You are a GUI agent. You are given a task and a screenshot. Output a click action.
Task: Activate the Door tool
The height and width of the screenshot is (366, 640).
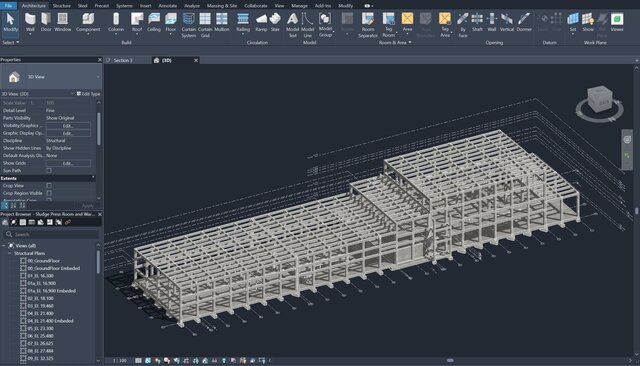click(x=46, y=22)
